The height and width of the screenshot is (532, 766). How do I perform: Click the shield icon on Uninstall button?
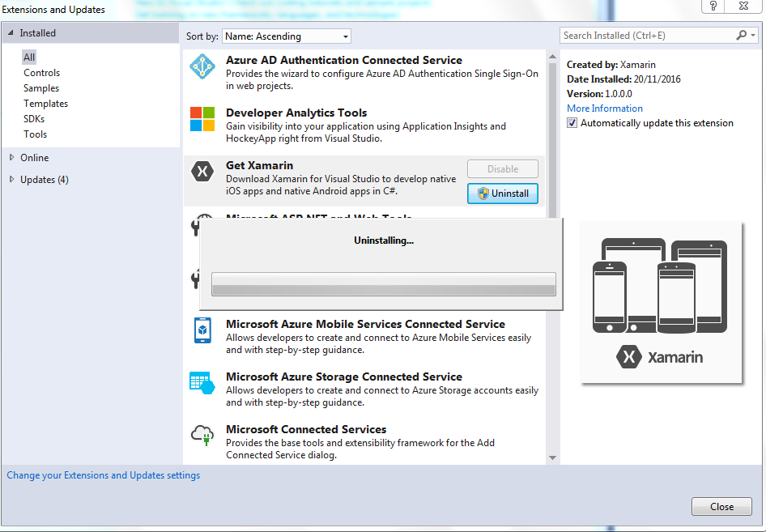[483, 194]
